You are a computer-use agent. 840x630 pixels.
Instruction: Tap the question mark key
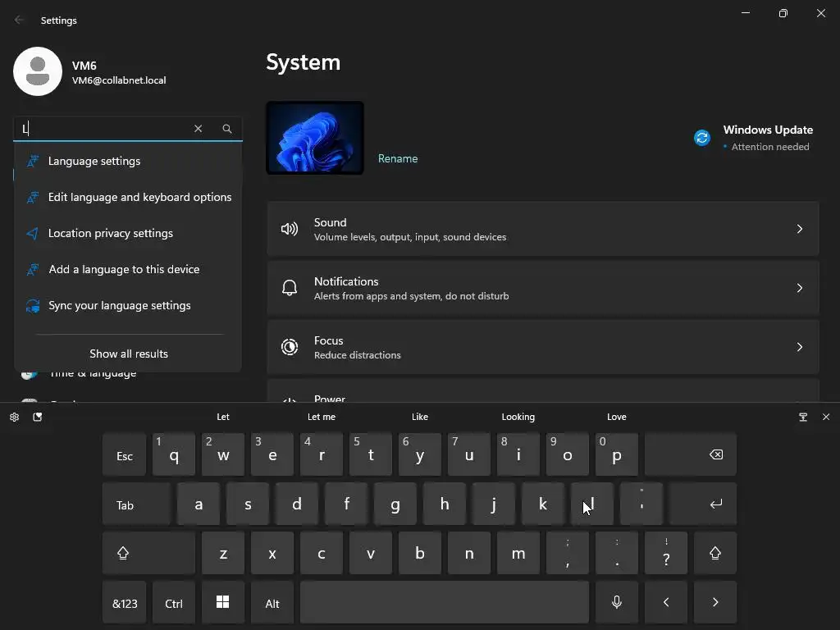(x=666, y=554)
